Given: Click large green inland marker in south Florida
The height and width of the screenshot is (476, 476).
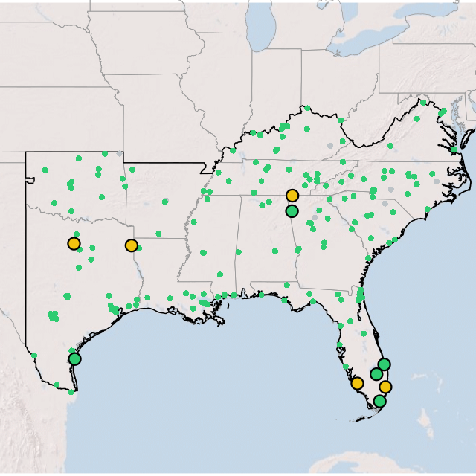Looking at the screenshot, I should (376, 374).
